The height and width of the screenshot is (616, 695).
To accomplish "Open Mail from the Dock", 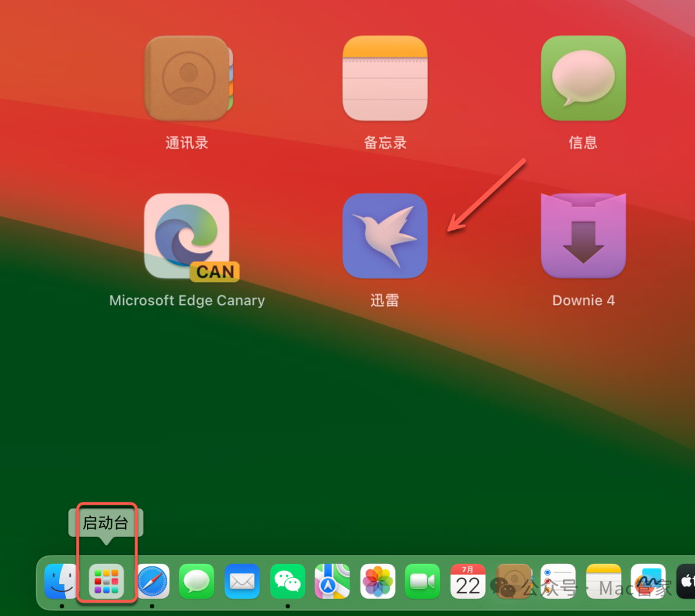I will click(x=242, y=581).
